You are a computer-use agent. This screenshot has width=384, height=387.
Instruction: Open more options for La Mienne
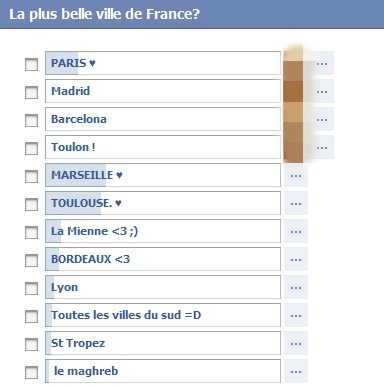click(x=296, y=231)
